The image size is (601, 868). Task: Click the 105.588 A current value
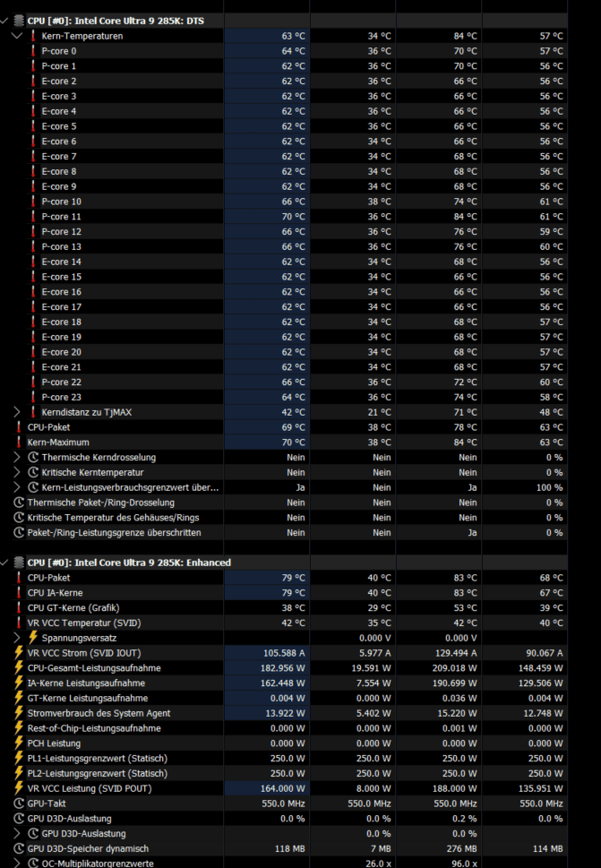(284, 653)
